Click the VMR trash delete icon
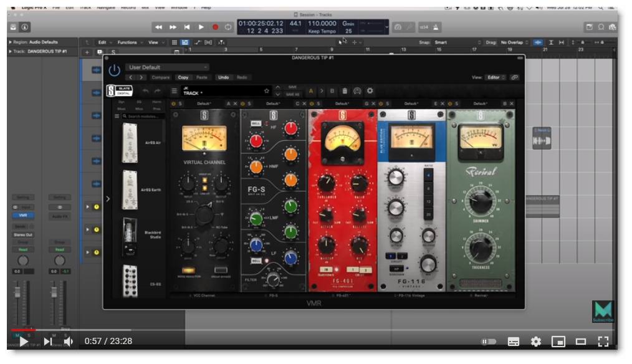This screenshot has height=364, width=632. click(345, 91)
